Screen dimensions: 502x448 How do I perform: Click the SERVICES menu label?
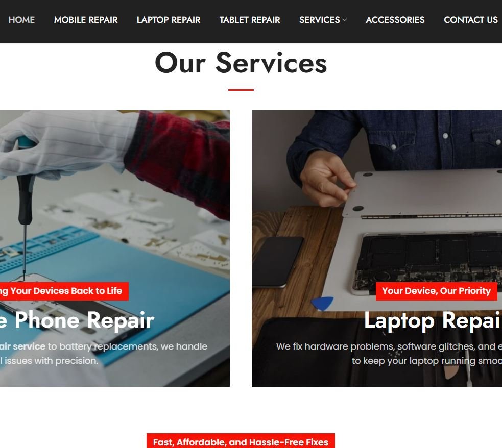point(320,20)
